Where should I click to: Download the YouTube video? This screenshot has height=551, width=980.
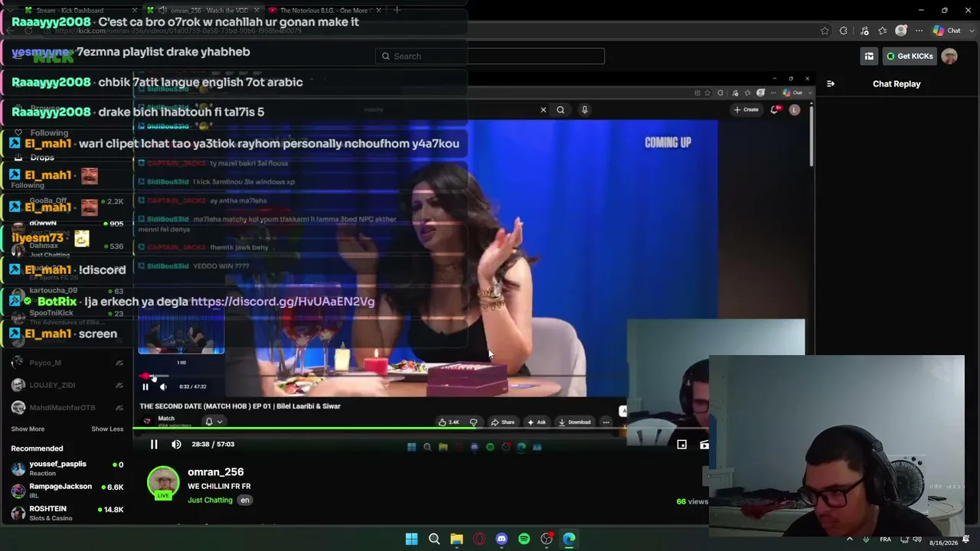click(574, 422)
